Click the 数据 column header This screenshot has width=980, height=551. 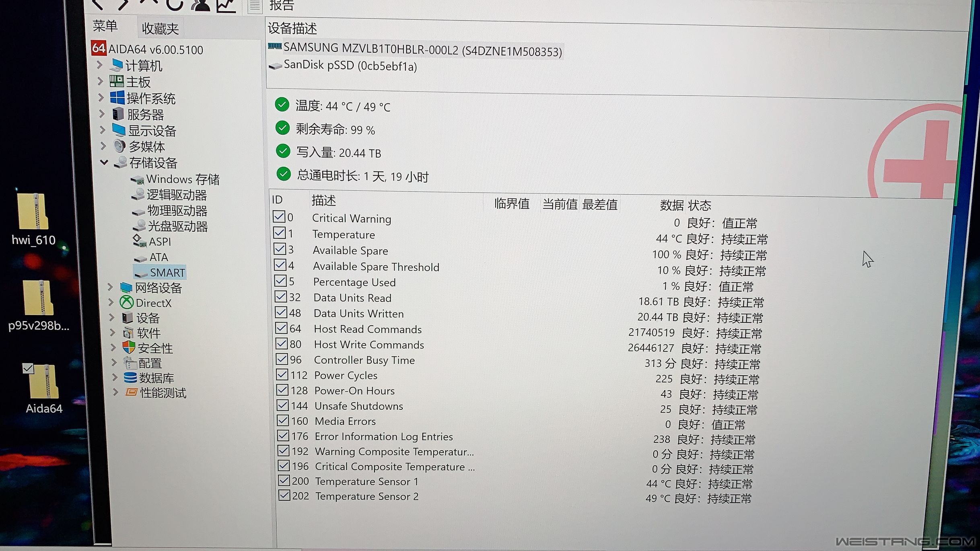click(x=671, y=205)
